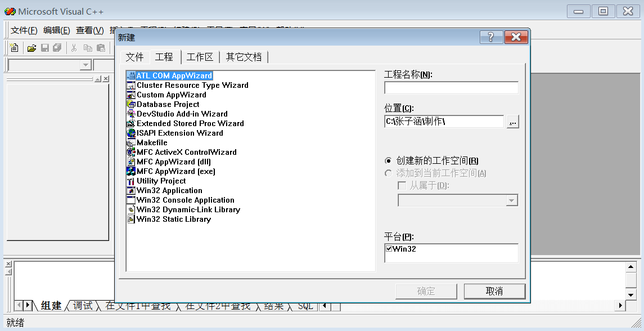Viewport: 644px width, 331px height.
Task: Click the 取消 button
Action: click(x=494, y=291)
